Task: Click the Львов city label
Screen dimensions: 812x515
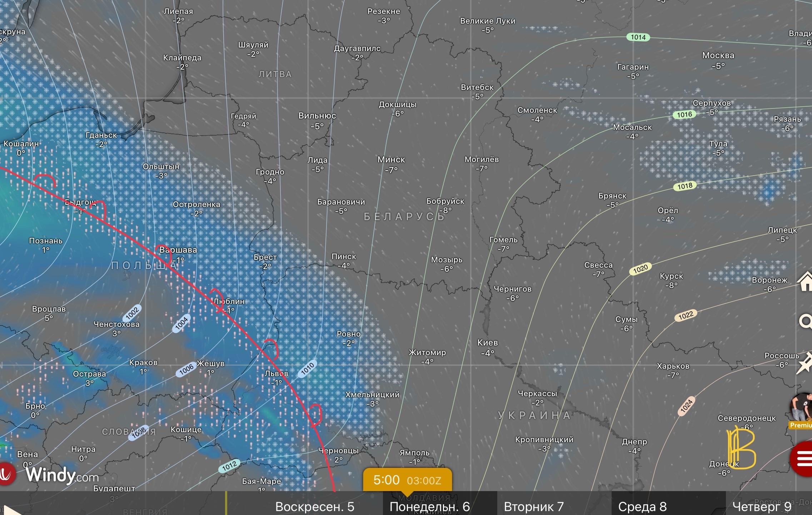Action: pyautogui.click(x=276, y=374)
